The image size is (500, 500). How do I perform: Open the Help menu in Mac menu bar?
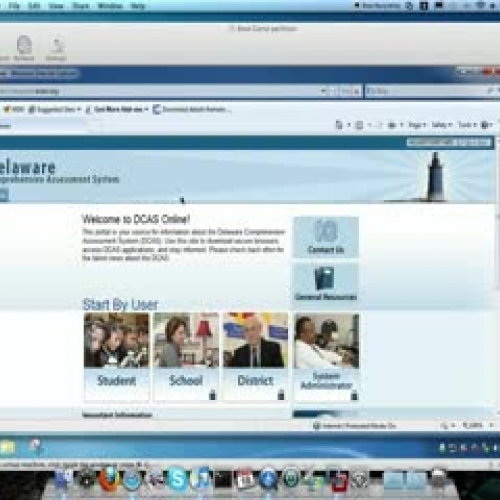point(138,6)
